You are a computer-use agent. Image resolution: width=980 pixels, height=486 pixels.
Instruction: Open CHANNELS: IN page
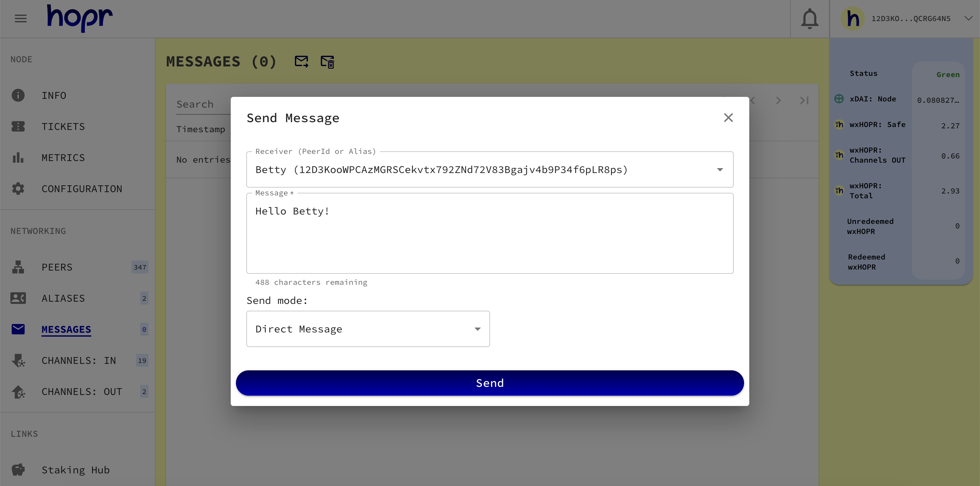point(79,361)
